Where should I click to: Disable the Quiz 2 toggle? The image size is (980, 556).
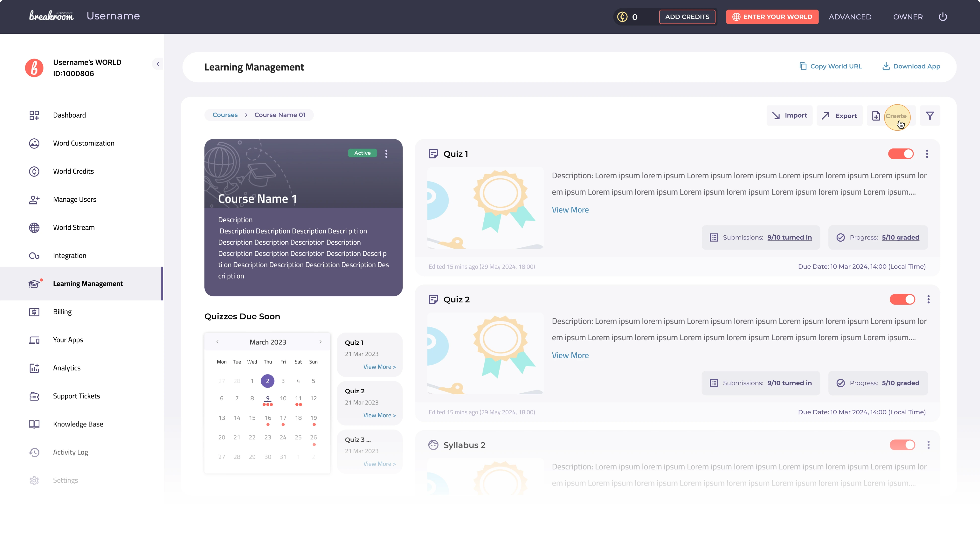pyautogui.click(x=902, y=299)
